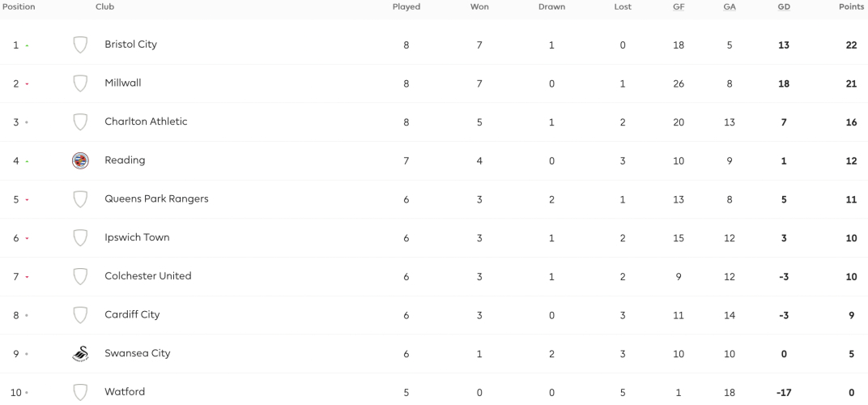Click Millwall's red position movement indicator

click(x=27, y=84)
